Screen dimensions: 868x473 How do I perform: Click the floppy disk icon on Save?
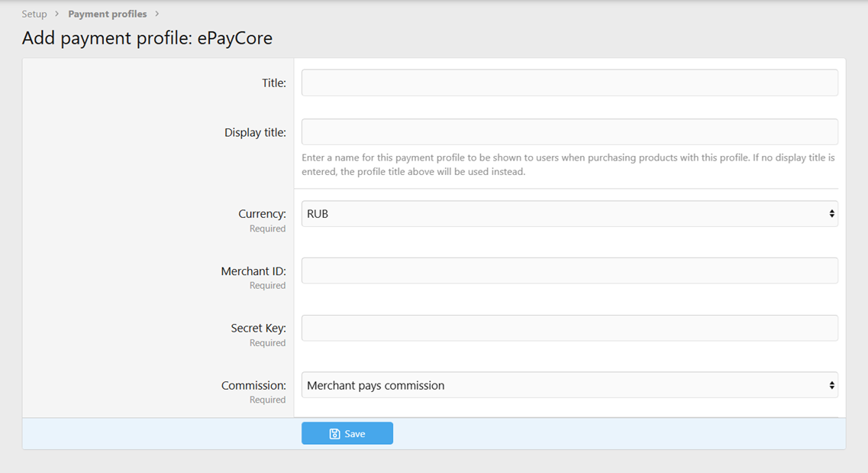tap(334, 434)
